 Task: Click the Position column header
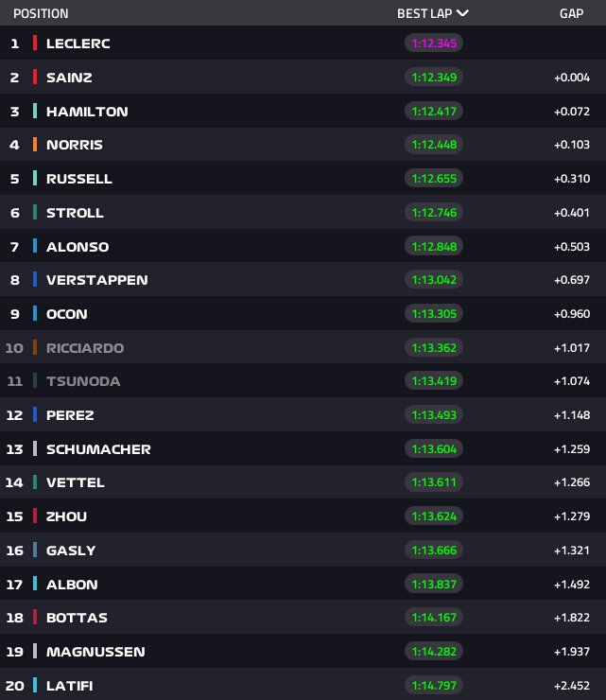[41, 13]
